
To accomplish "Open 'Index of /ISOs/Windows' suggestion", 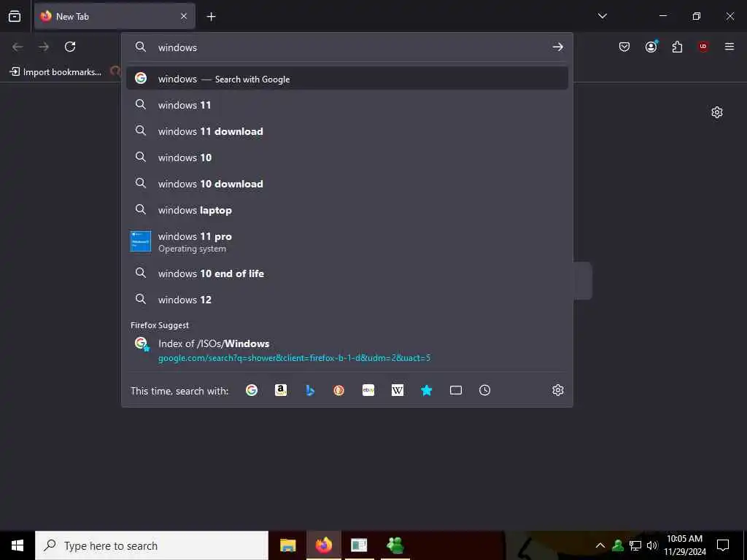I will pyautogui.click(x=347, y=350).
